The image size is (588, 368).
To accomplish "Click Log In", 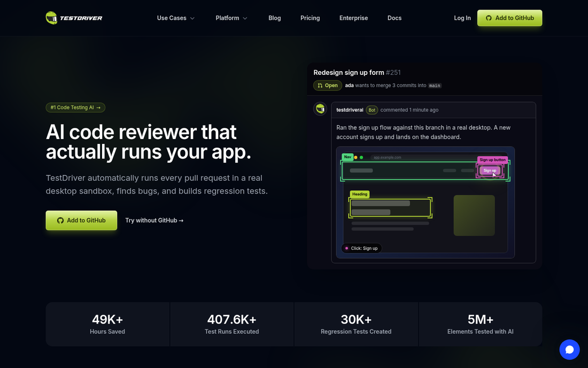I will (462, 18).
